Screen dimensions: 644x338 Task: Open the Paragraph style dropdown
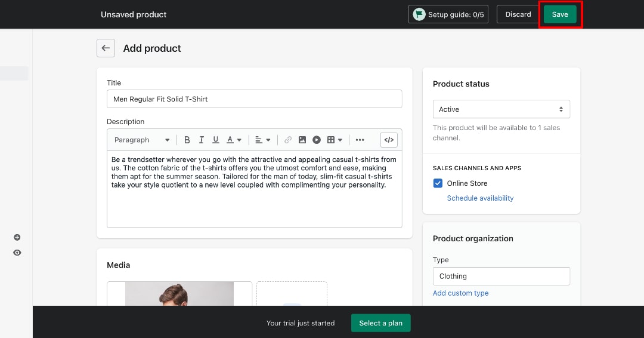(142, 140)
